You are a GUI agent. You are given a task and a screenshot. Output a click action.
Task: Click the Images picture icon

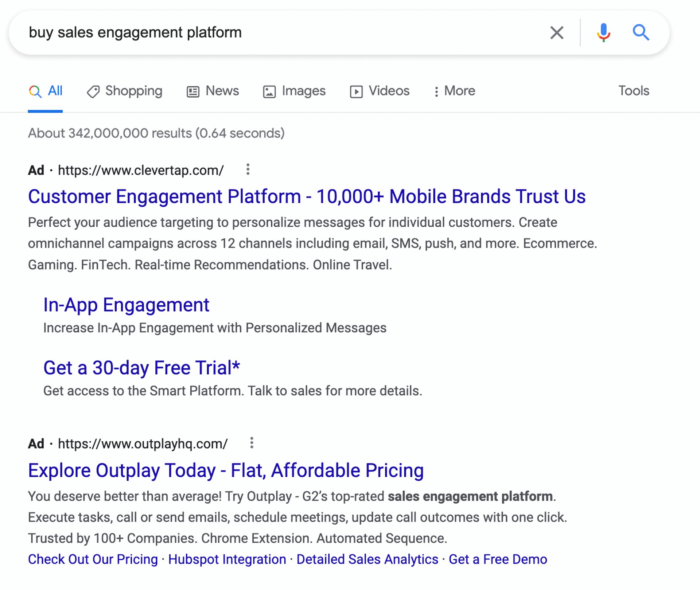(269, 91)
